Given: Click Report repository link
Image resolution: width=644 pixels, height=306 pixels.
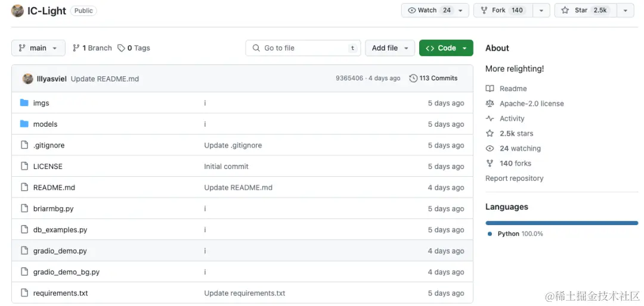Looking at the screenshot, I should coord(514,179).
